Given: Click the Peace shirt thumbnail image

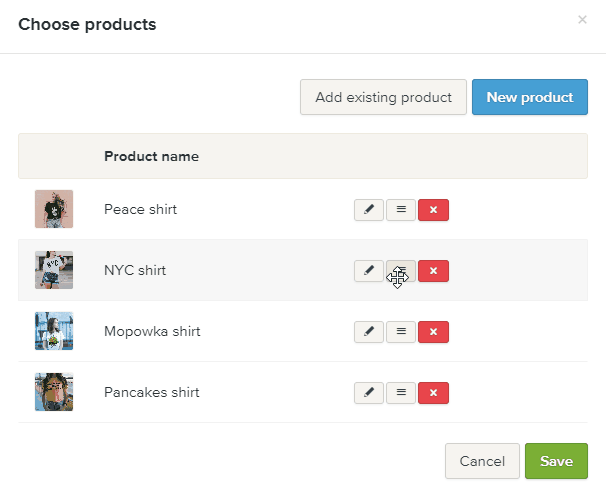Looking at the screenshot, I should (x=54, y=209).
